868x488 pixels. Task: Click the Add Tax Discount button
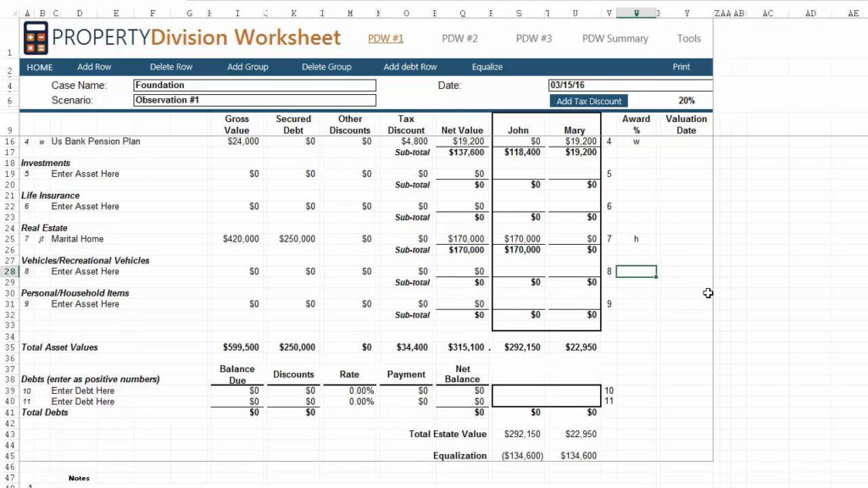588,102
